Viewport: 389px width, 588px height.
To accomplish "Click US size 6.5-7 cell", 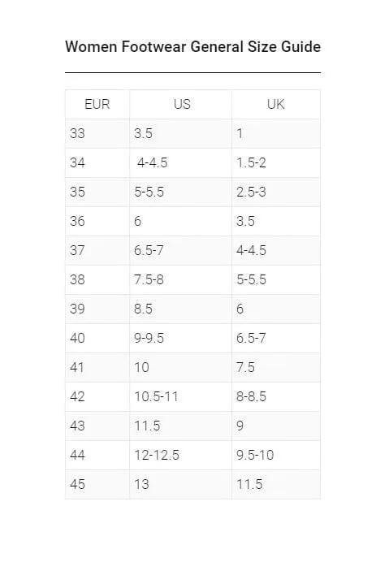I will (181, 250).
